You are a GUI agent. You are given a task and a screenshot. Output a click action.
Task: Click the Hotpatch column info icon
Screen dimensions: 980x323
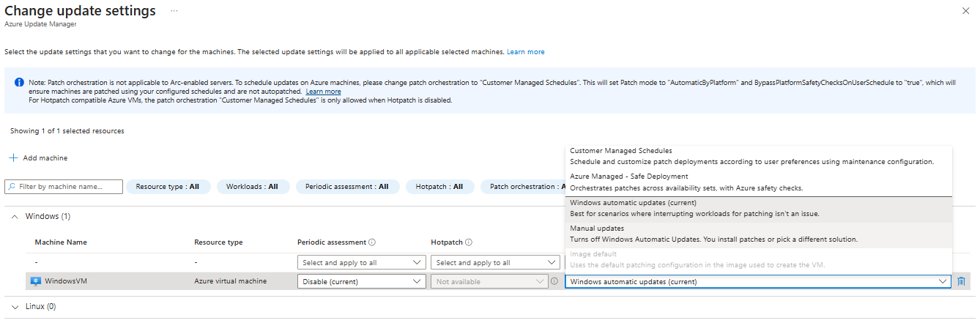469,242
